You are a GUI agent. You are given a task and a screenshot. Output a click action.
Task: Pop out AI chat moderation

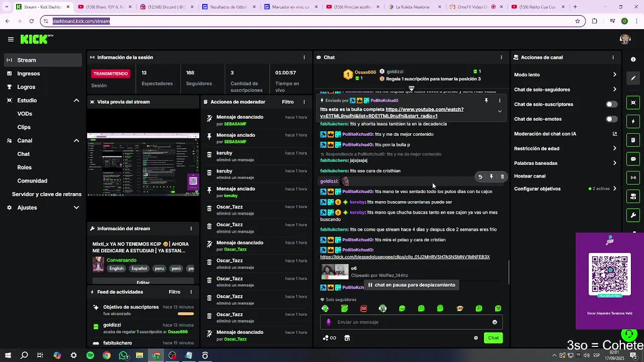coord(614,134)
